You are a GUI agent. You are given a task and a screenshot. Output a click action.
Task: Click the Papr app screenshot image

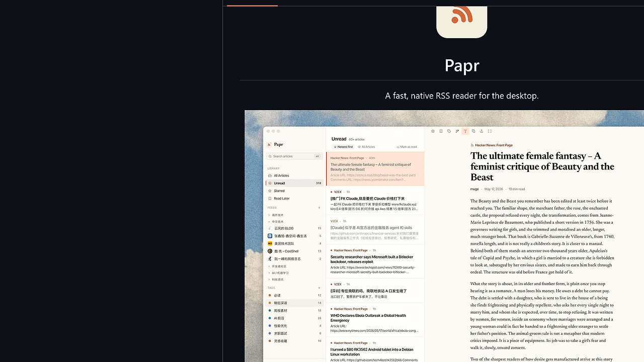pyautogui.click(x=444, y=236)
